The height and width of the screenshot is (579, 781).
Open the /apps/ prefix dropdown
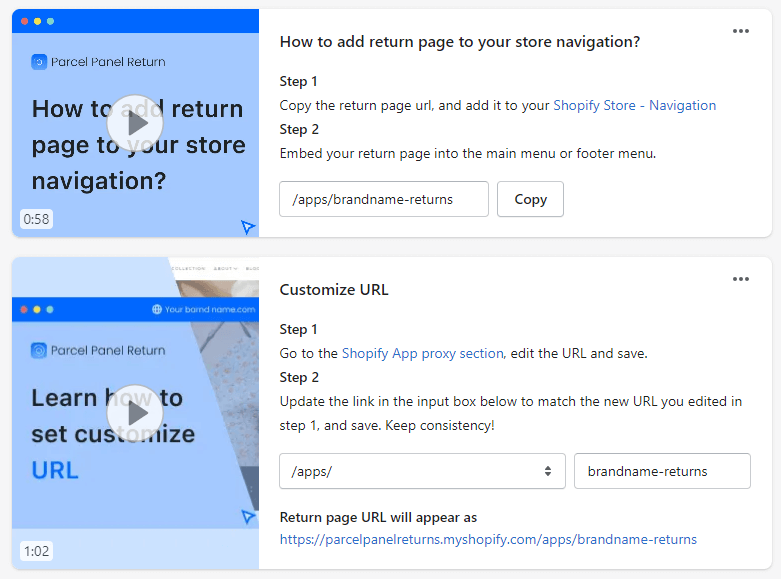point(422,471)
